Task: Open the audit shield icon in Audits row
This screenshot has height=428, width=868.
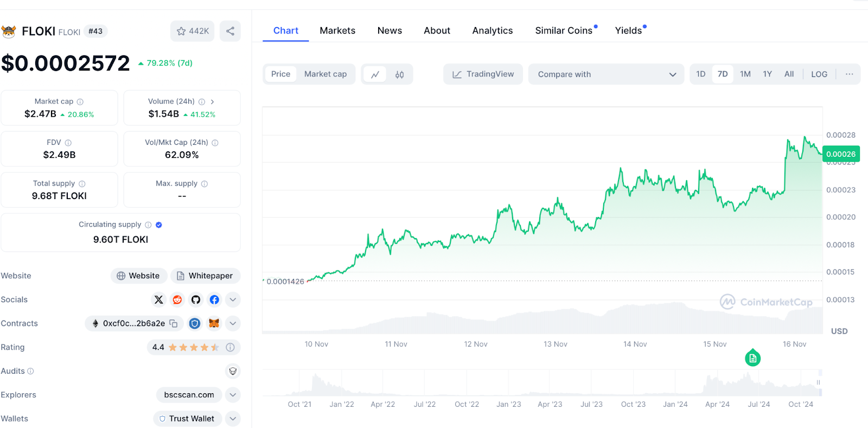Action: [x=233, y=371]
